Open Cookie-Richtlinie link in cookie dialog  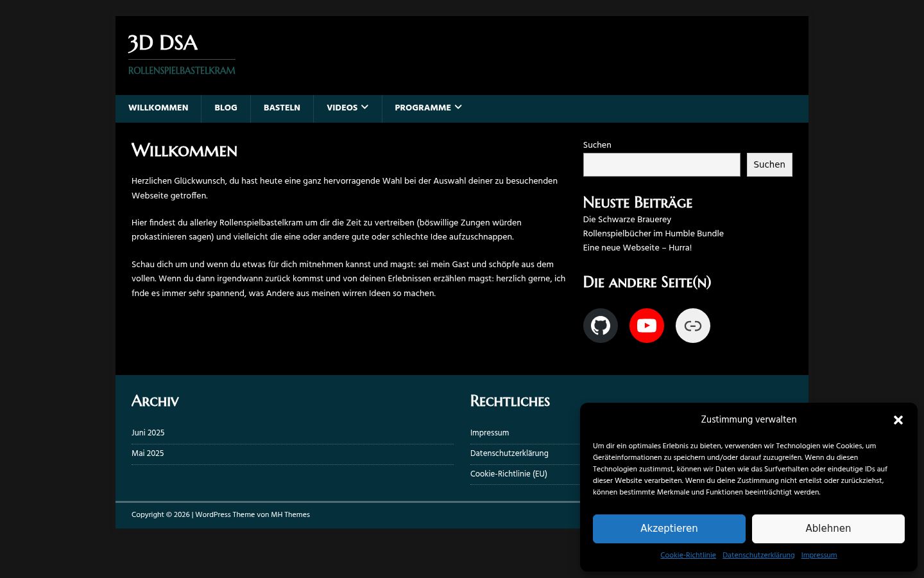688,556
